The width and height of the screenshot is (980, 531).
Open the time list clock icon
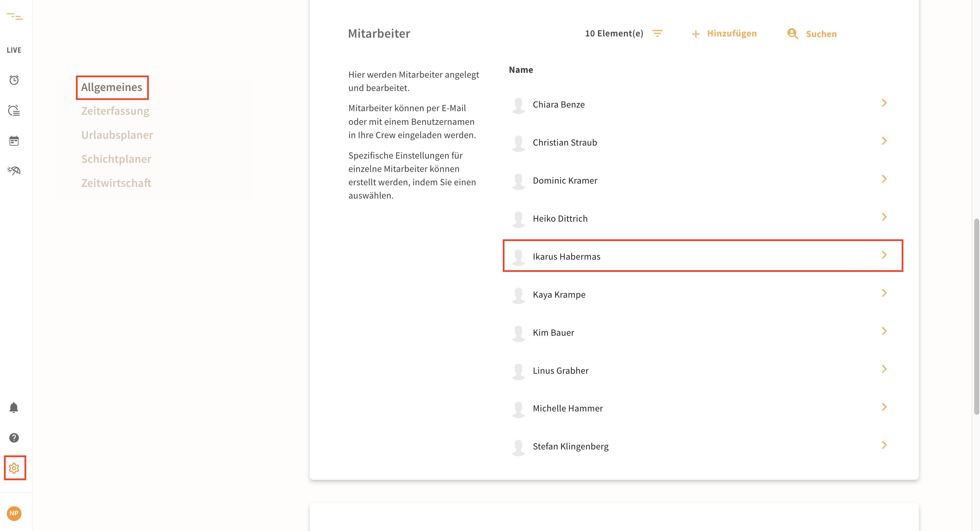[x=14, y=110]
